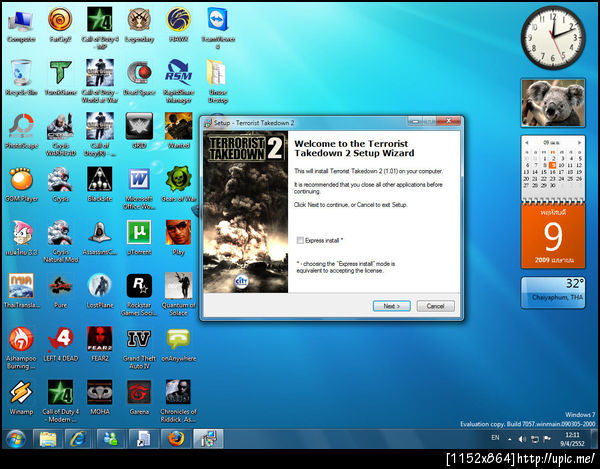
Task: Open the HAWX game shortcut
Action: [178, 26]
